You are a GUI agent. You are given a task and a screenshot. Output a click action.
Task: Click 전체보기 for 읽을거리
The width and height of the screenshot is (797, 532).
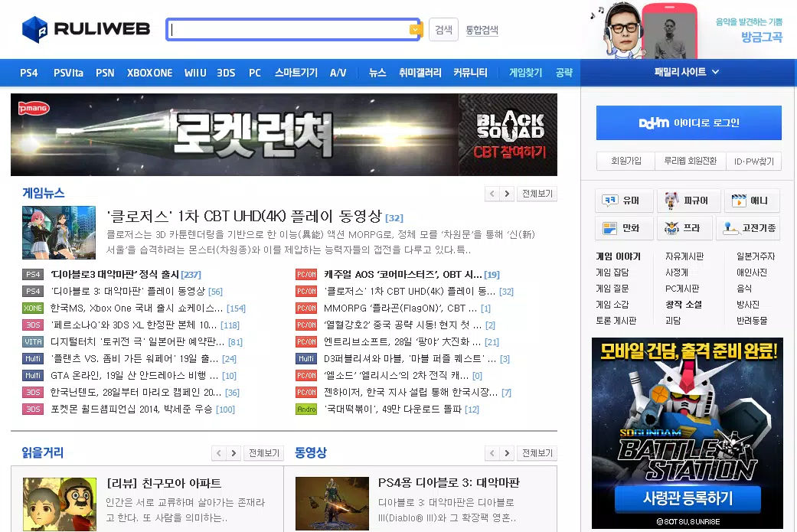pyautogui.click(x=264, y=452)
